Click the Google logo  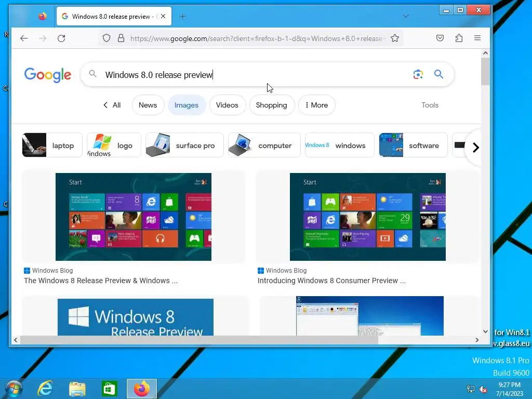(x=48, y=75)
